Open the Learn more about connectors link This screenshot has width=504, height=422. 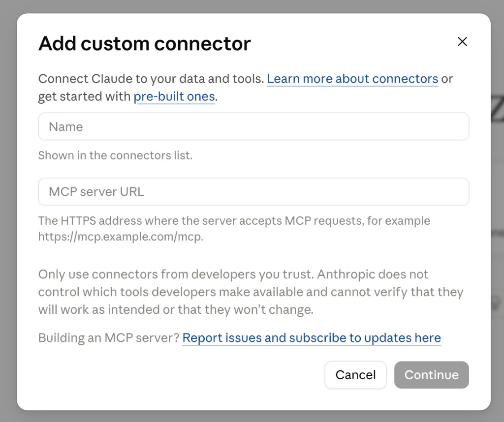[352, 79]
